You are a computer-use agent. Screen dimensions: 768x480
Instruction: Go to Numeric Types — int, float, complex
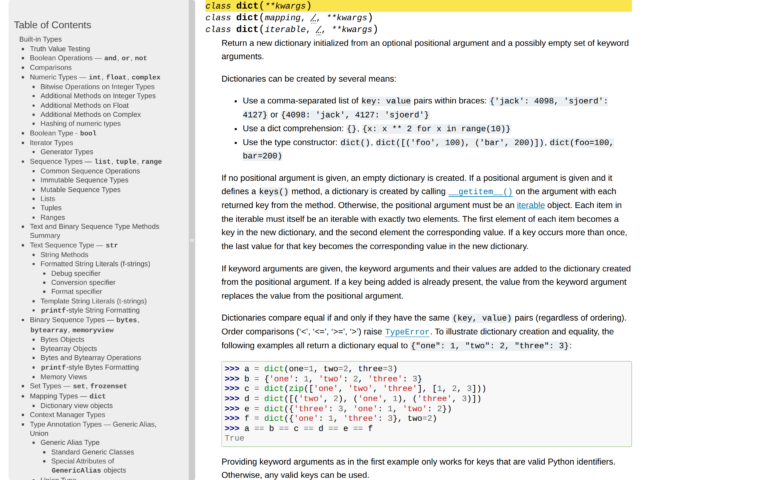pos(95,77)
